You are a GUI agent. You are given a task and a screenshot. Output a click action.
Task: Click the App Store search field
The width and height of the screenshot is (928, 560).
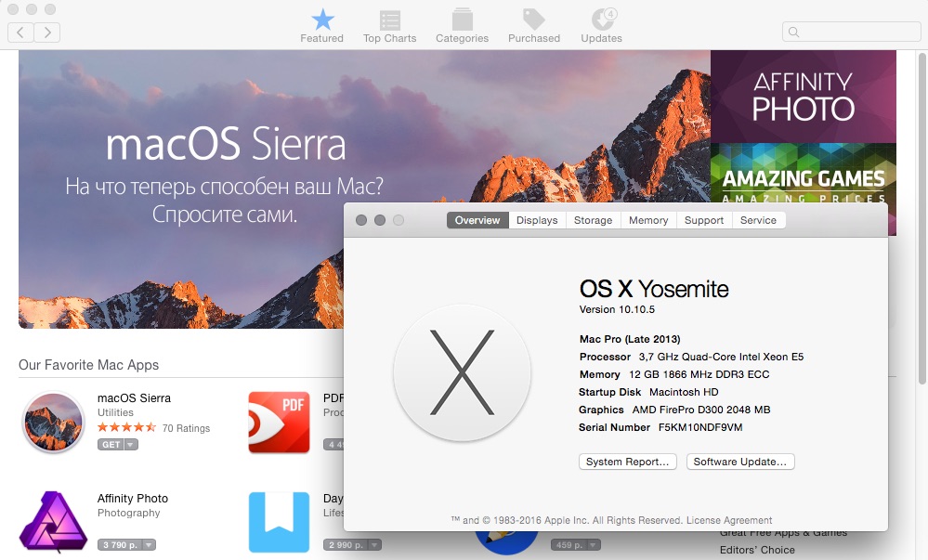tap(851, 32)
